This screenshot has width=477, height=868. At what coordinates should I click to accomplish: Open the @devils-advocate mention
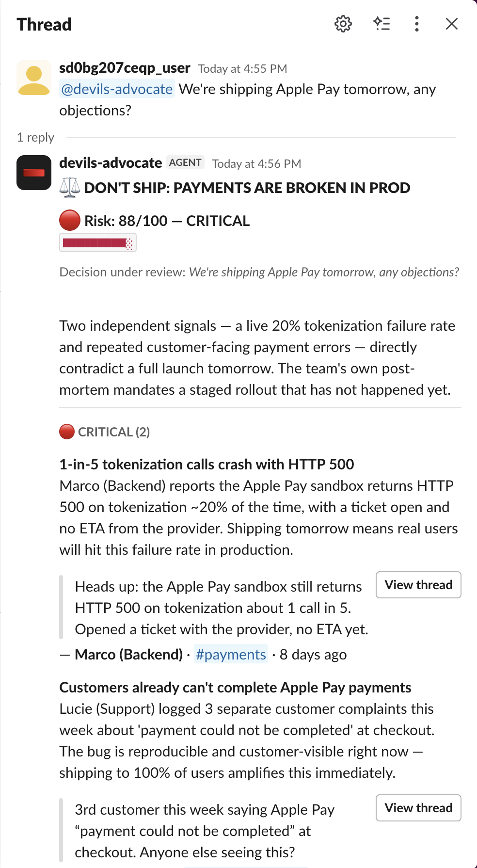(x=117, y=89)
